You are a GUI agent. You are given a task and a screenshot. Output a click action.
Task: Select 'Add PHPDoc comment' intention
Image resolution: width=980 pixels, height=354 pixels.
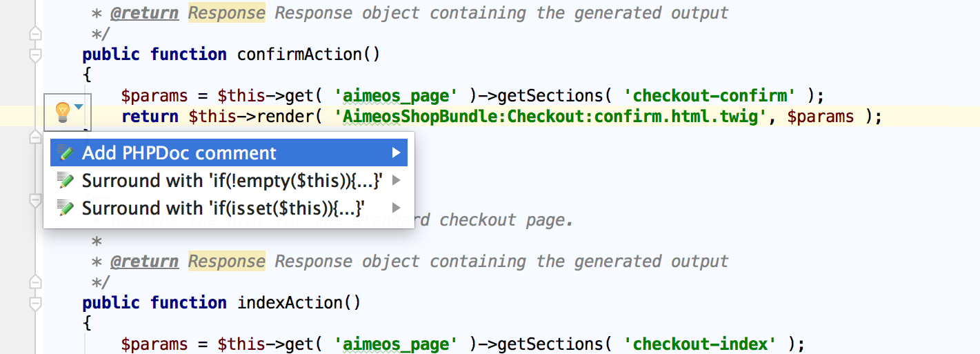click(229, 153)
